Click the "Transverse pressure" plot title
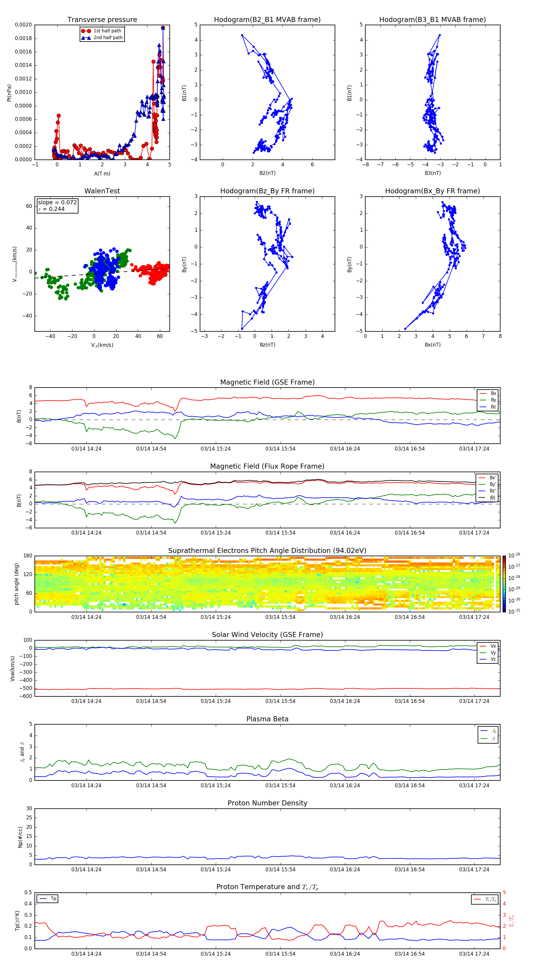 click(x=102, y=19)
